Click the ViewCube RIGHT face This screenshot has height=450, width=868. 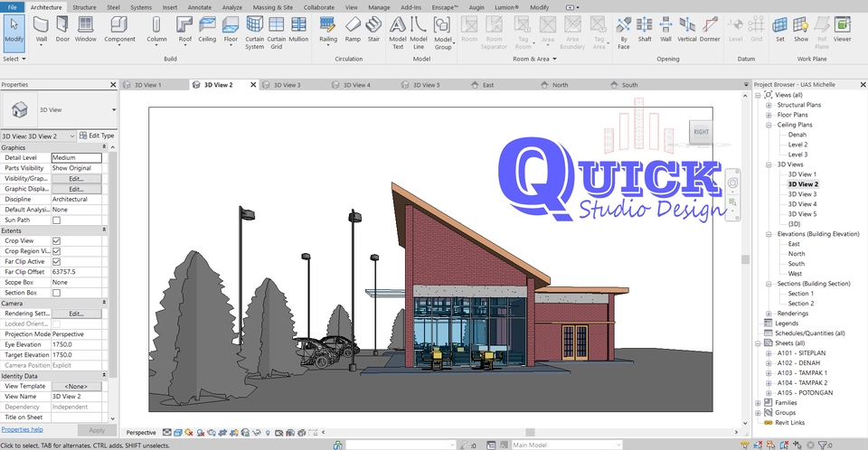point(701,132)
